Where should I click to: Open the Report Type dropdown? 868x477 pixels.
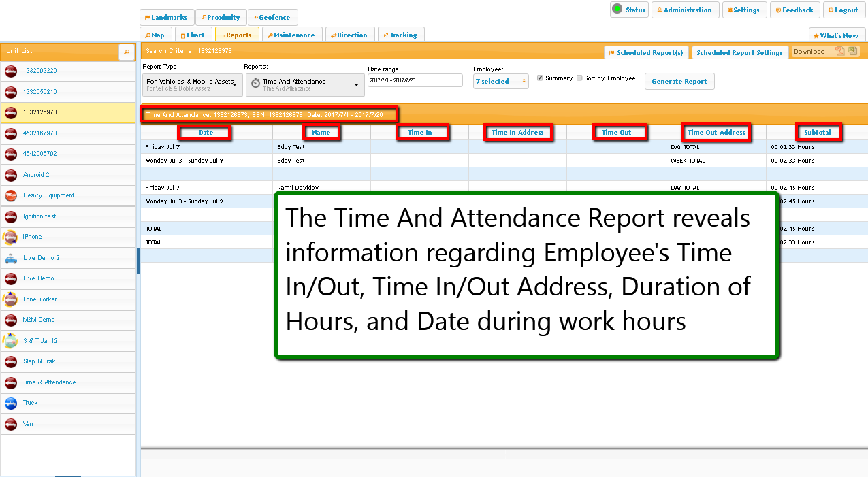click(x=192, y=84)
